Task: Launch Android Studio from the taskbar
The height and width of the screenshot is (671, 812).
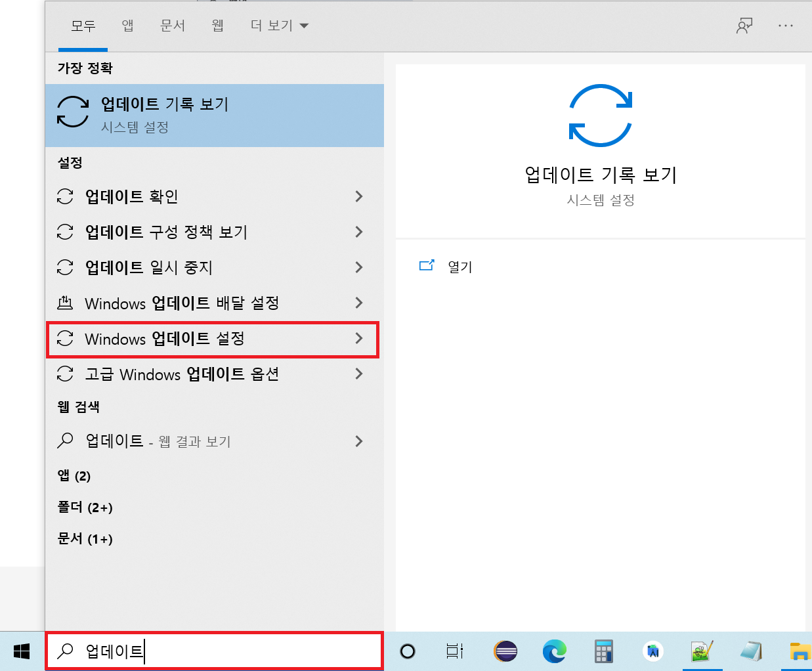Action: [x=652, y=651]
